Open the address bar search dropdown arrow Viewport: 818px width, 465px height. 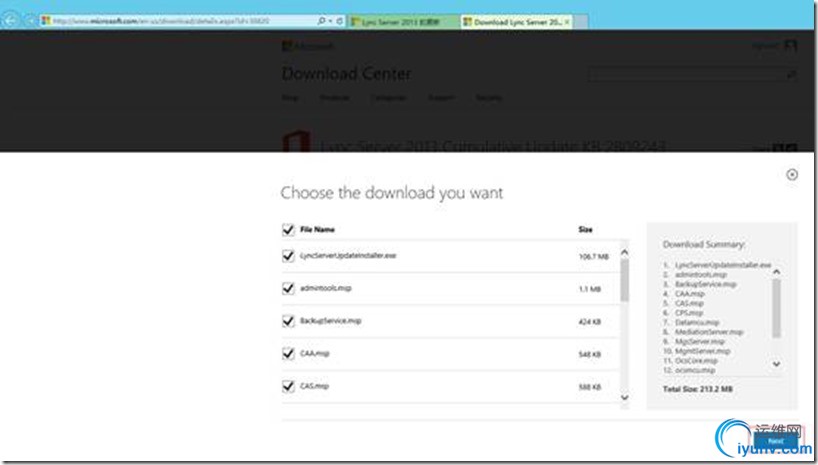click(330, 21)
